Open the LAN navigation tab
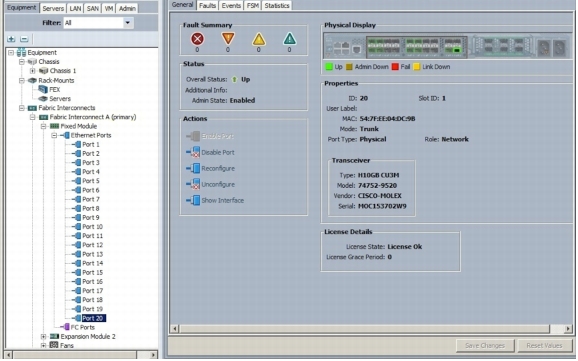The image size is (578, 361). [x=75, y=8]
